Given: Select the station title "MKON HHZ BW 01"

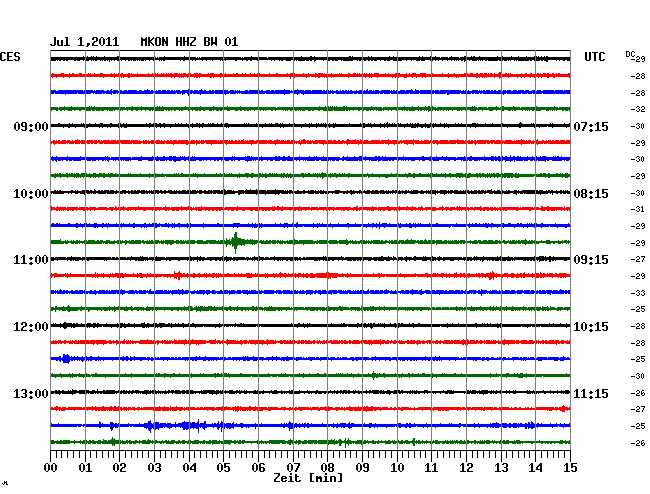Looking at the screenshot, I should coord(189,42).
